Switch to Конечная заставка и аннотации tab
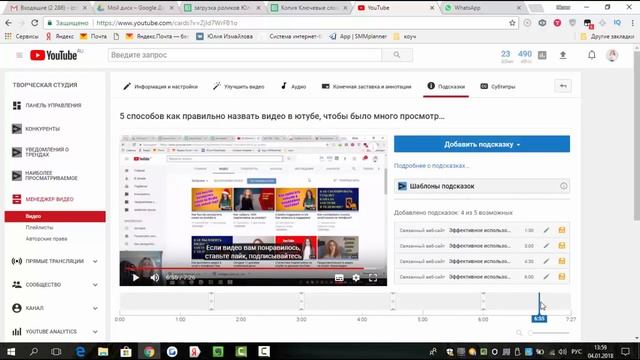Viewport: 640px width, 360px height. pyautogui.click(x=367, y=87)
